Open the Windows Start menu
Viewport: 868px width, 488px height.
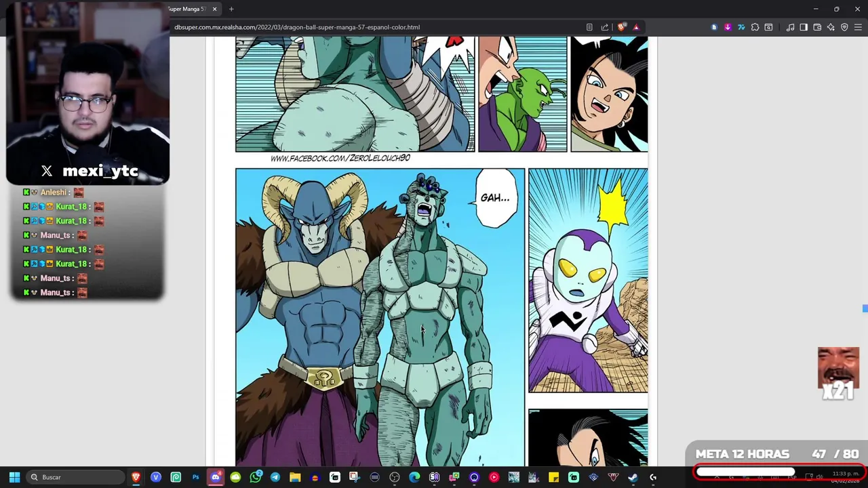[14, 477]
